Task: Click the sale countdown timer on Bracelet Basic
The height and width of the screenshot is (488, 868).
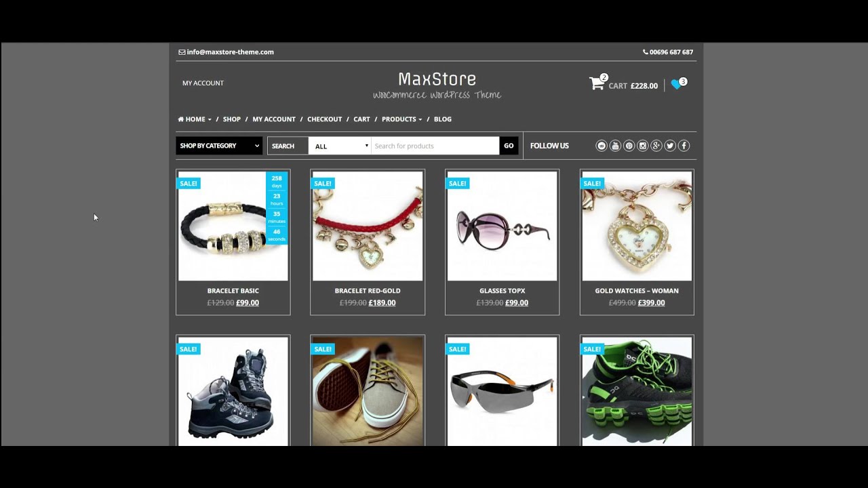Action: pos(277,208)
